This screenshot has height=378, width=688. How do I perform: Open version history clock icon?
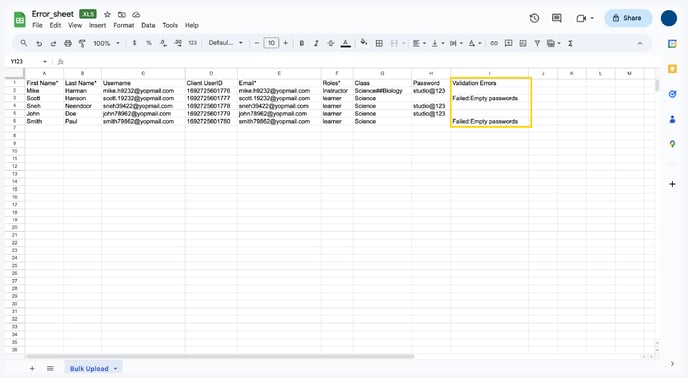coord(534,18)
